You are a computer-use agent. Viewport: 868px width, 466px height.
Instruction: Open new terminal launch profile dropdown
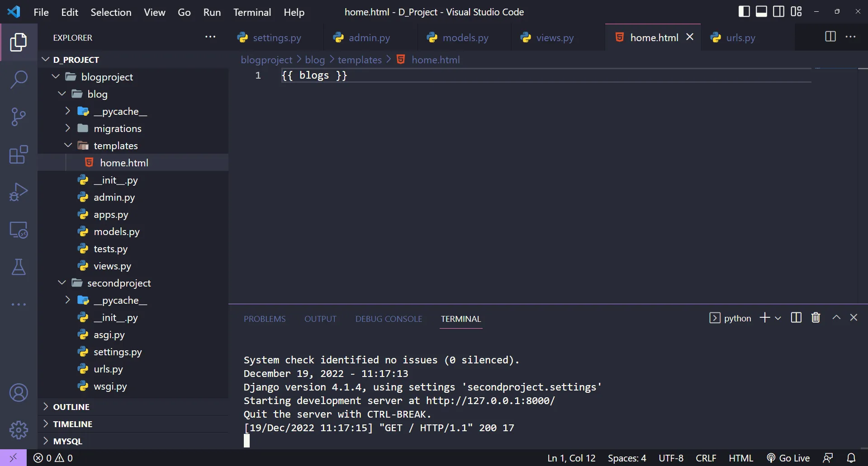tap(778, 318)
